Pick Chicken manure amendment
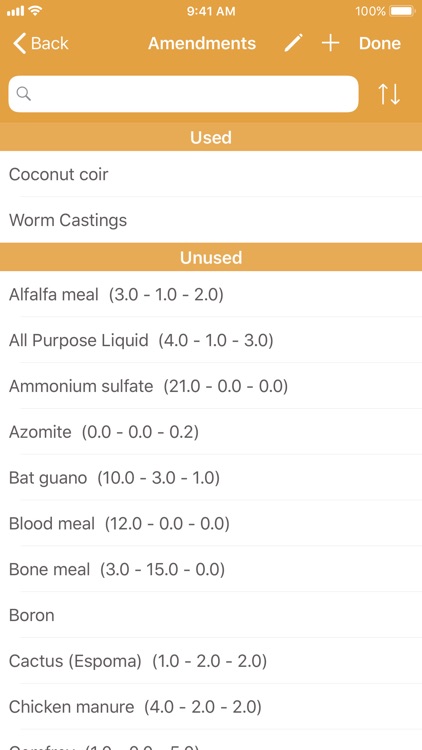422x750 pixels. pos(211,707)
